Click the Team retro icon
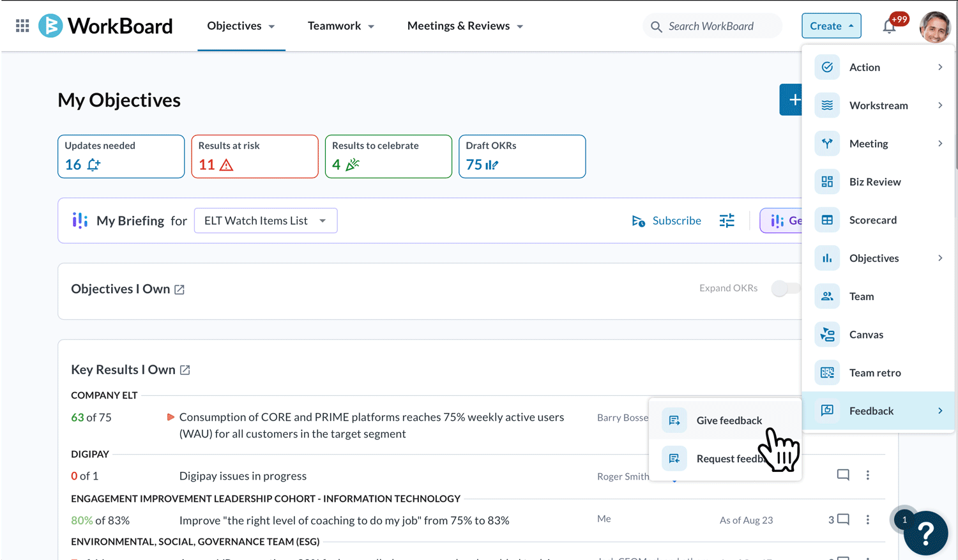958x560 pixels. tap(827, 373)
